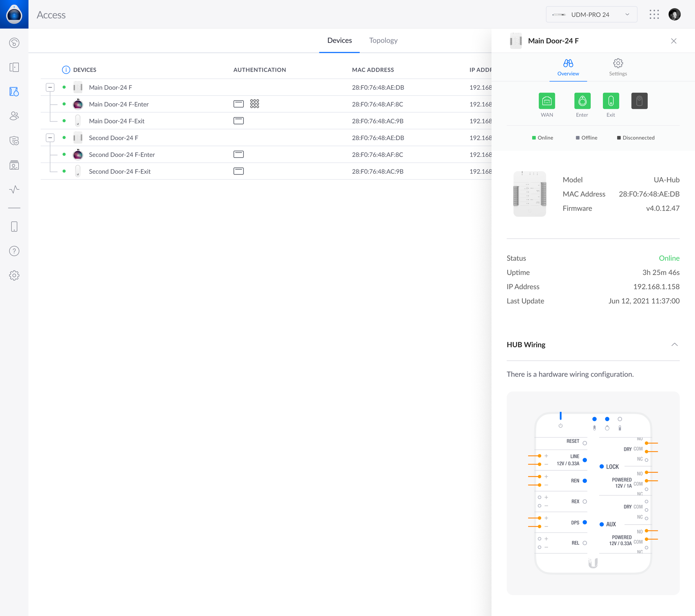This screenshot has width=695, height=616.
Task: Click the user profile avatar
Action: (674, 15)
